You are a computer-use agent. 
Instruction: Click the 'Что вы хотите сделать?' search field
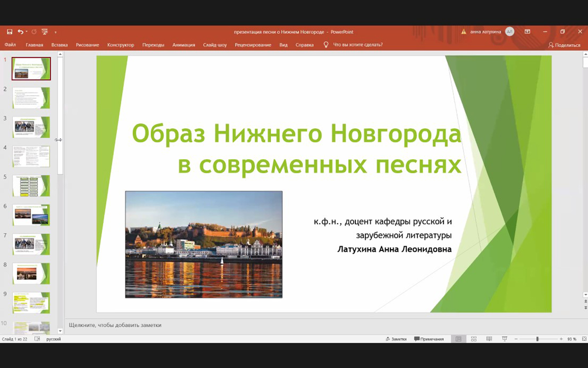358,45
